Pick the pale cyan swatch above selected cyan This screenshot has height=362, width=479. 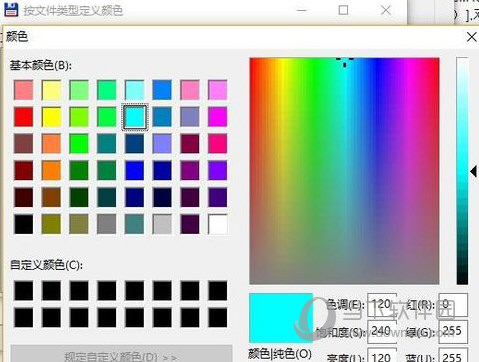click(x=135, y=90)
